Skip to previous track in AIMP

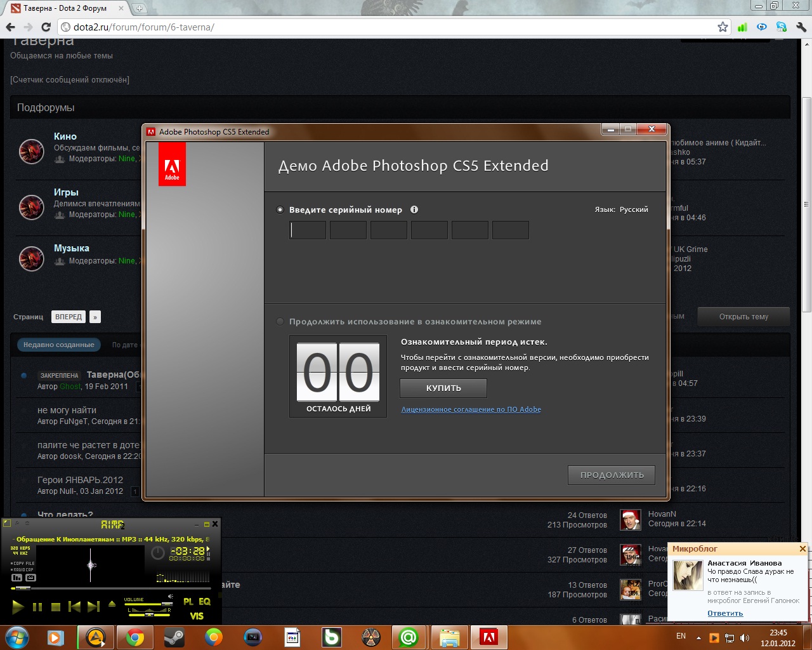(x=74, y=607)
